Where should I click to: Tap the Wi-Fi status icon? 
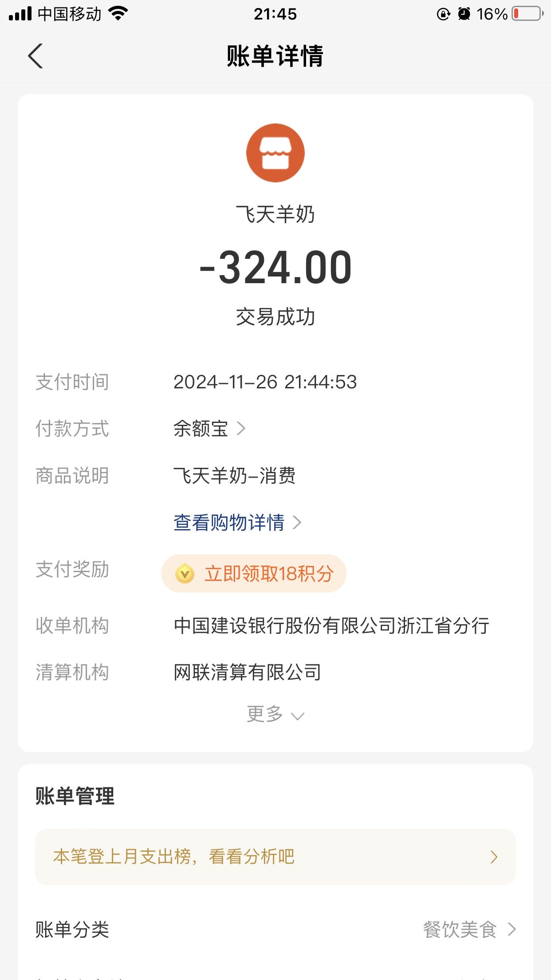point(118,13)
